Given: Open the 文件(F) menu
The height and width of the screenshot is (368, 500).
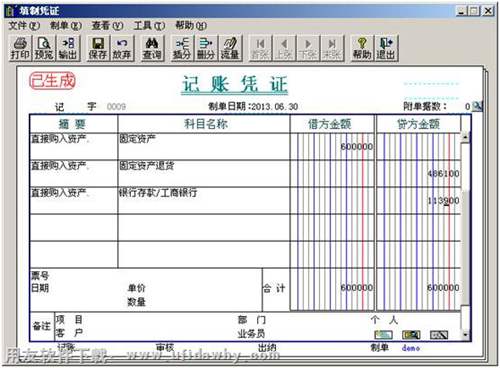Looking at the screenshot, I should 24,25.
